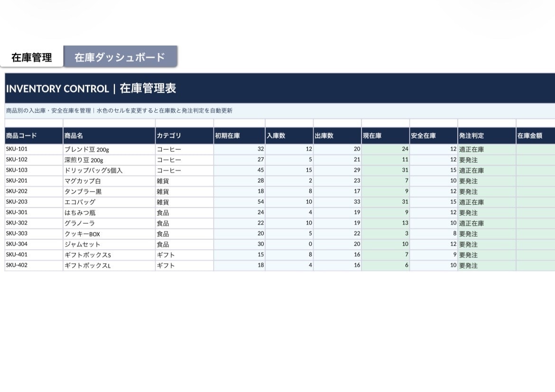The width and height of the screenshot is (555, 392).
Task: Click the 商品コード column header
Action: [34, 136]
